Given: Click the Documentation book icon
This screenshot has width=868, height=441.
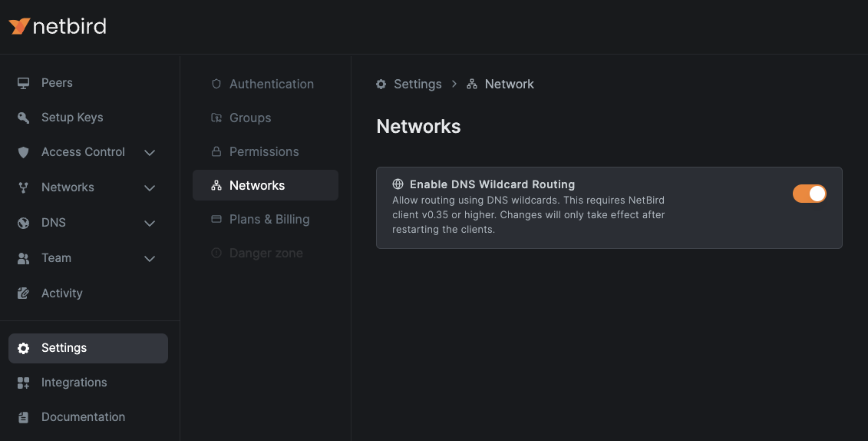Looking at the screenshot, I should pyautogui.click(x=23, y=417).
